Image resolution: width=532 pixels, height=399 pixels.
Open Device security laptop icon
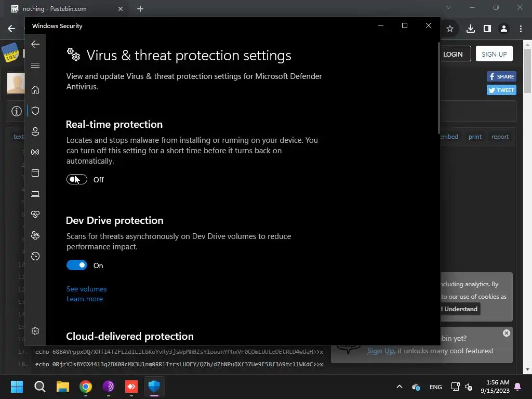click(35, 194)
